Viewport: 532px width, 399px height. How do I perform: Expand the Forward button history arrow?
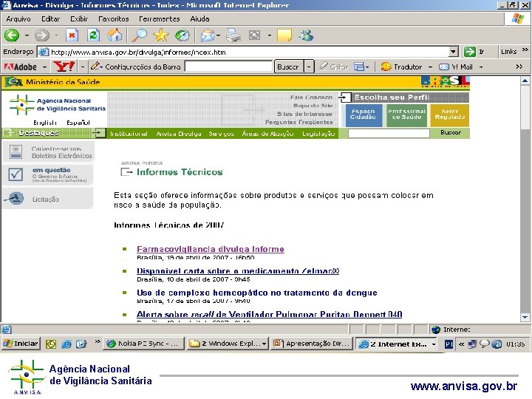pos(57,35)
